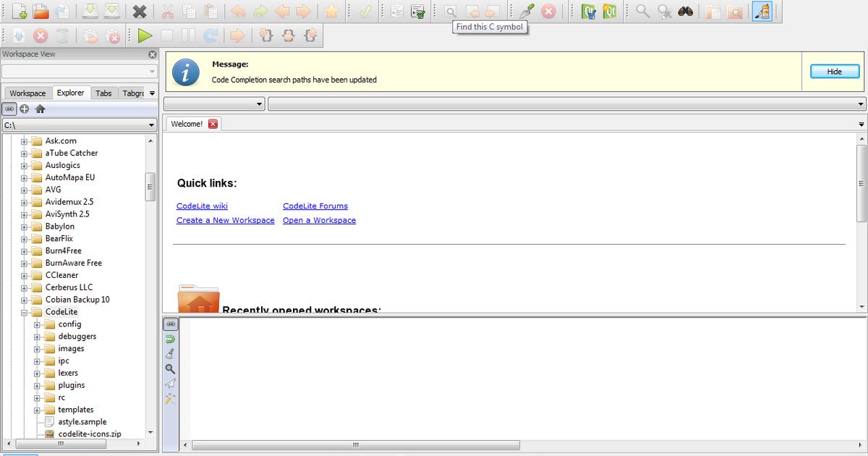
Task: Collapse the CodeLite folder node
Action: (x=24, y=312)
